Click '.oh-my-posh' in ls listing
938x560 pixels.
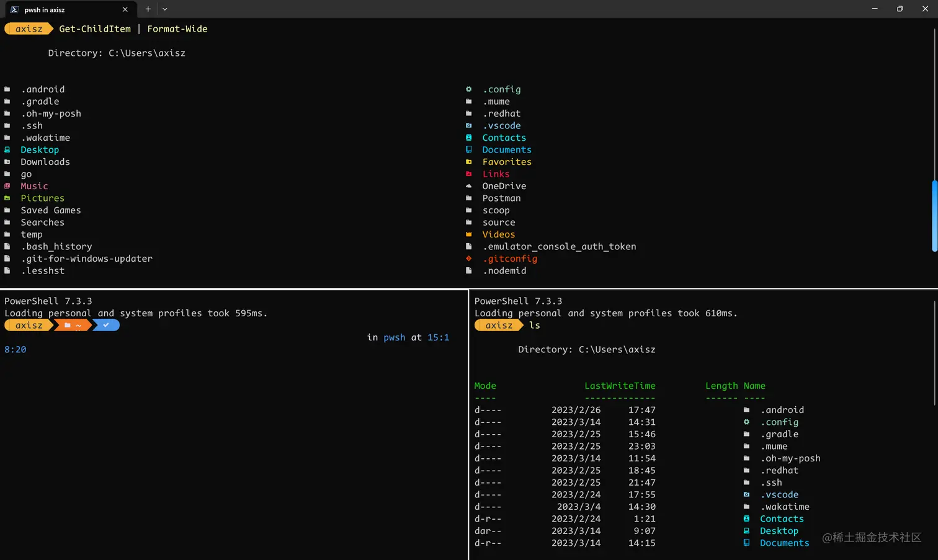(790, 458)
